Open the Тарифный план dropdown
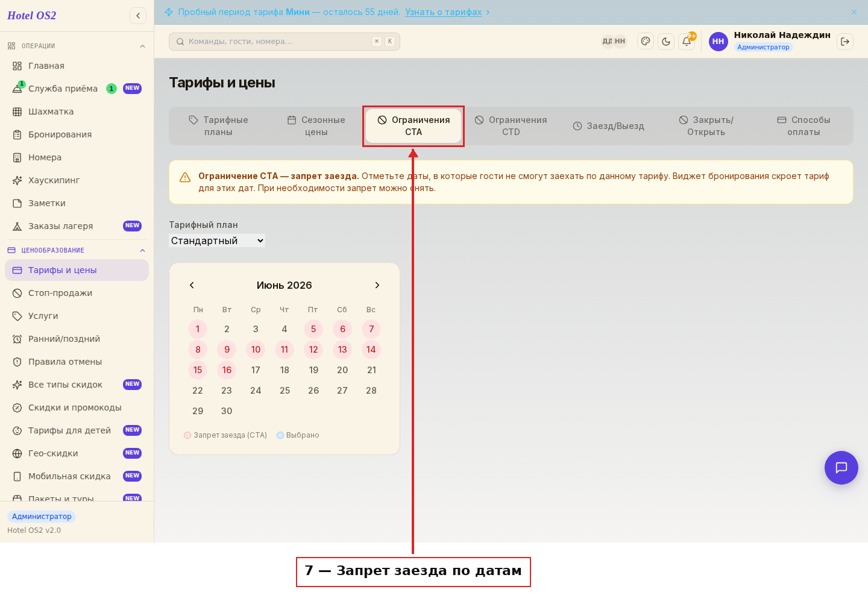The height and width of the screenshot is (601, 868). (x=217, y=241)
